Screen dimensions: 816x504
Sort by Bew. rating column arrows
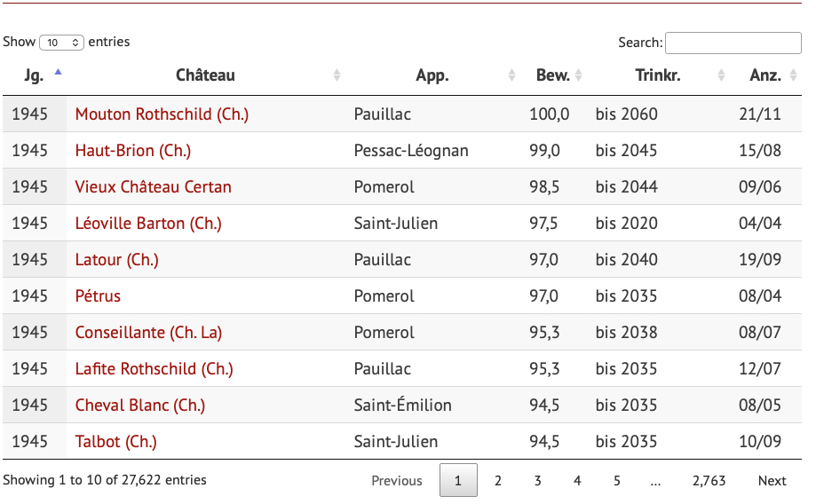click(x=579, y=75)
